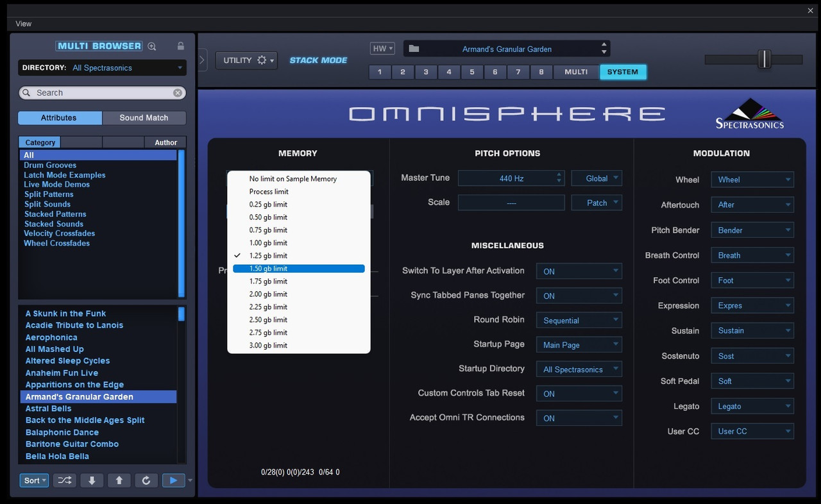Click the master volume slider handle

click(x=764, y=59)
